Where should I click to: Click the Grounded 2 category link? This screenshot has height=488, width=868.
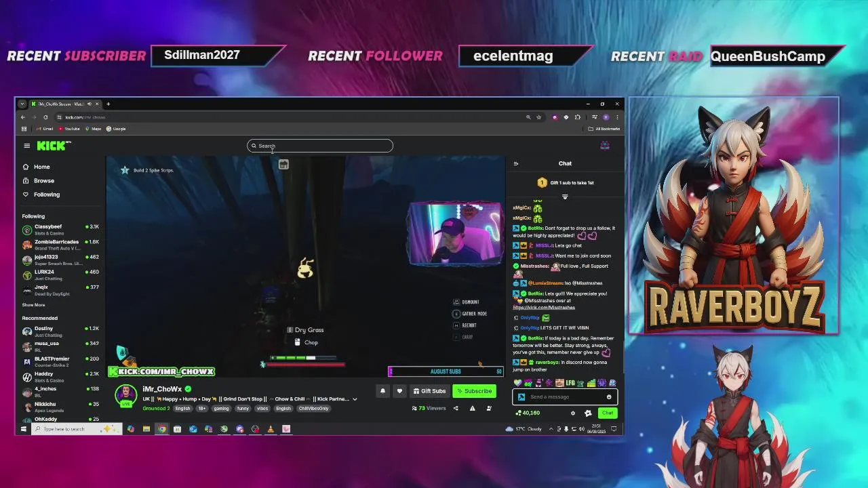[156, 409]
